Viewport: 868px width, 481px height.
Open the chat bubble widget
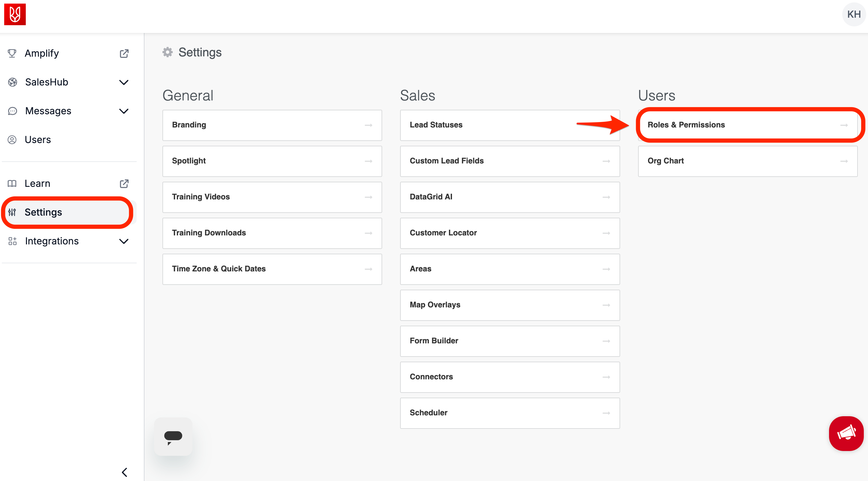pyautogui.click(x=173, y=437)
